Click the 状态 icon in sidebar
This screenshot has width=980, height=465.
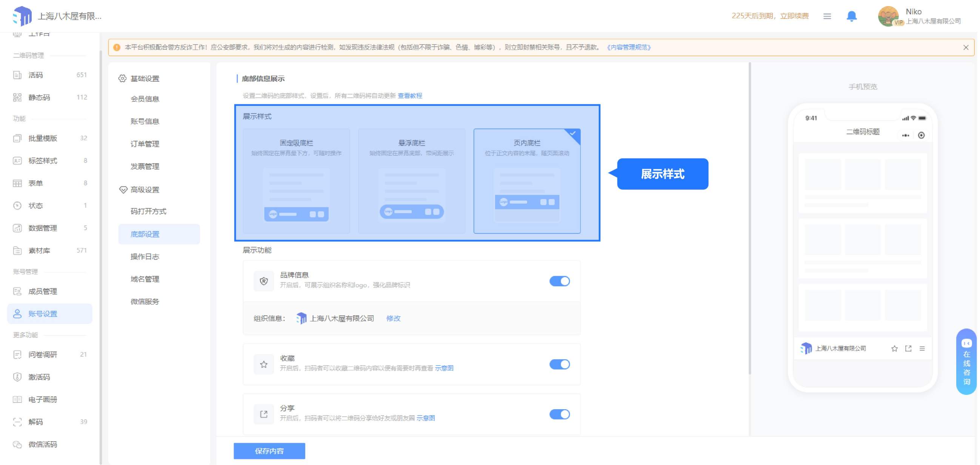pyautogui.click(x=17, y=206)
